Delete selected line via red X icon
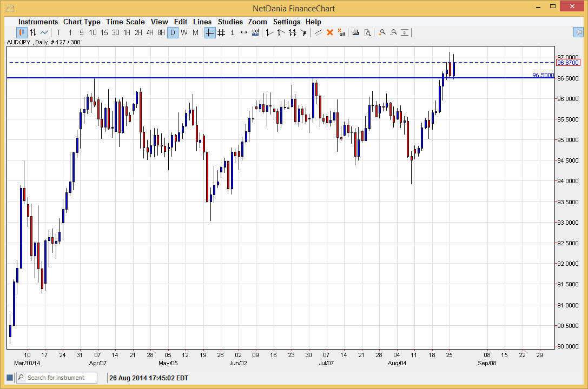 click(x=329, y=32)
